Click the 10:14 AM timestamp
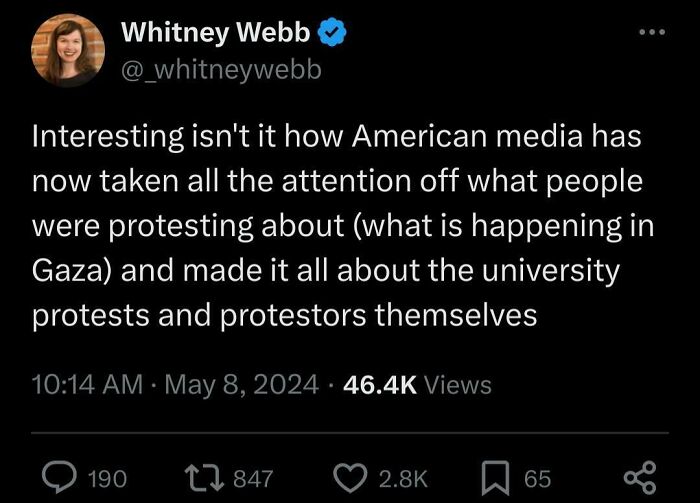The width and height of the screenshot is (700, 503). click(x=87, y=384)
